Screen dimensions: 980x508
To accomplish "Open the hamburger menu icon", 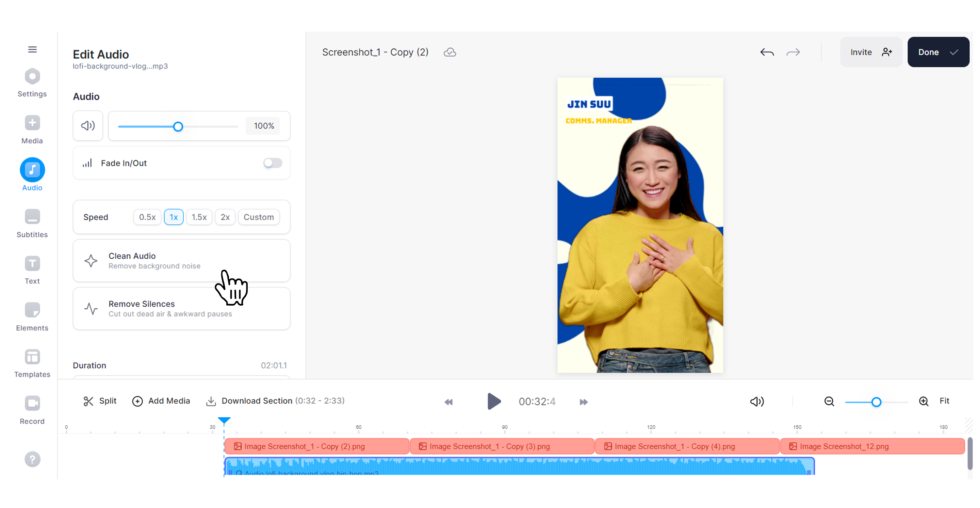I will [x=32, y=49].
